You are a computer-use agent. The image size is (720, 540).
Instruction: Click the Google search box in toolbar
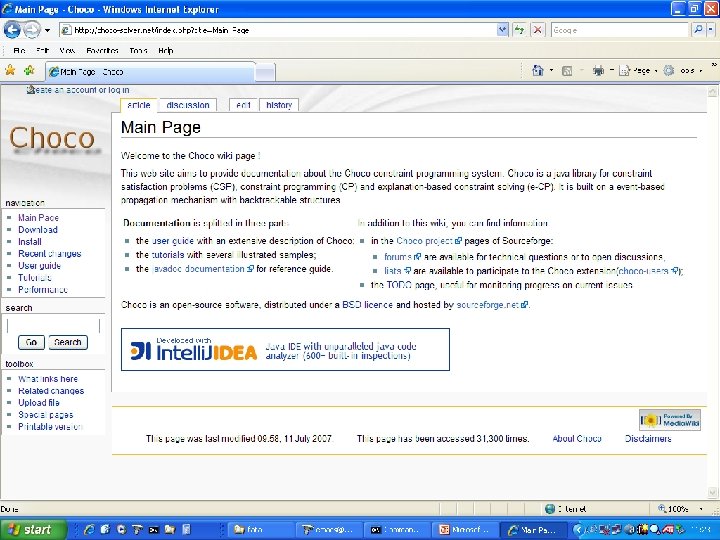pyautogui.click(x=620, y=30)
